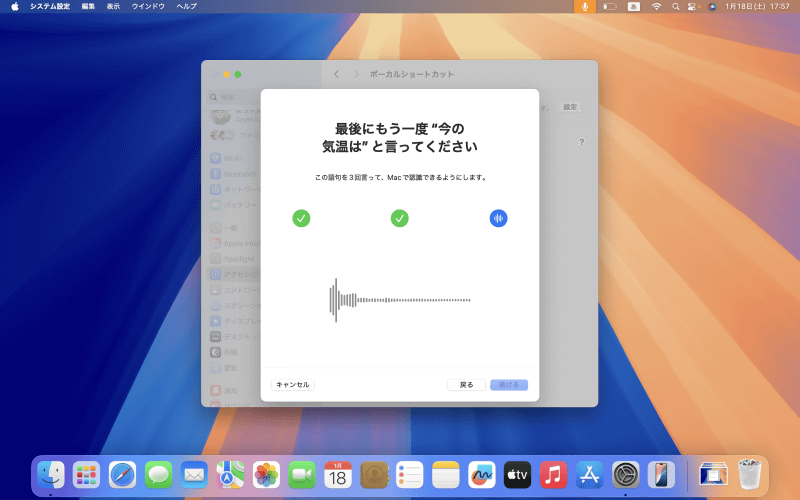Screen dimensions: 800x500
Task: Open the Photos app in the Dock
Action: pos(266,474)
